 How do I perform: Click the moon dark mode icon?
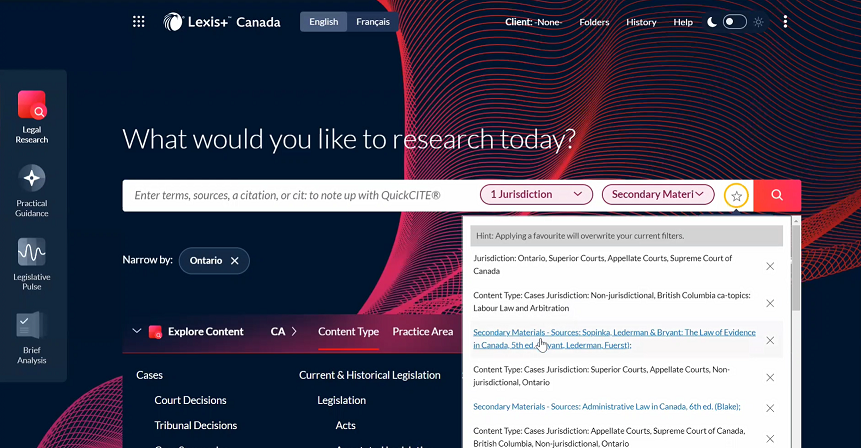pos(712,22)
